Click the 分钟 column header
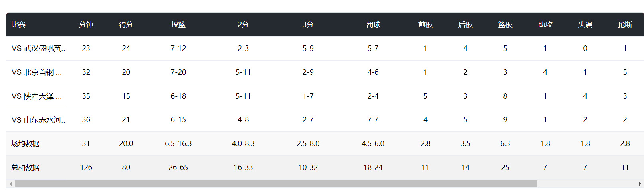Viewport: 644px width, 190px height. [86, 25]
